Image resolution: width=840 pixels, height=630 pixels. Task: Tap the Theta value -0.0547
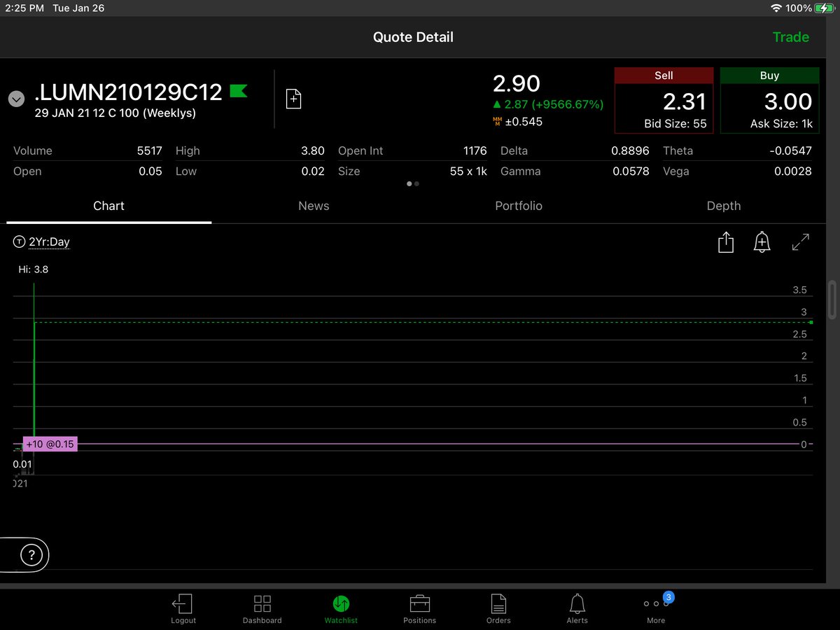[x=791, y=150]
